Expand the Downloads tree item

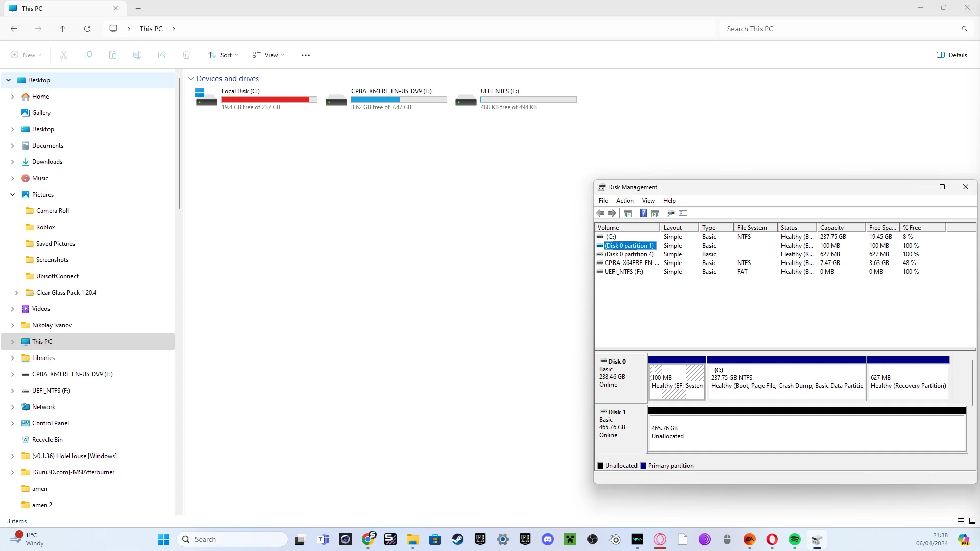(x=13, y=162)
